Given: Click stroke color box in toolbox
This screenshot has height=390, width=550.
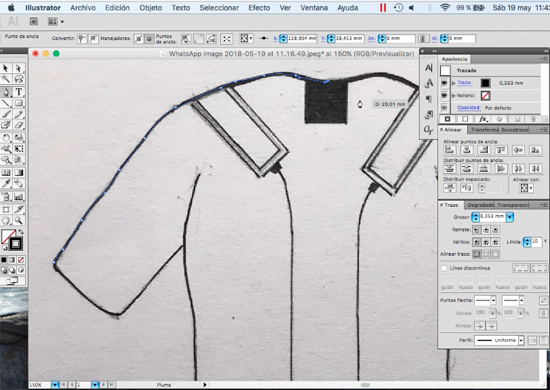Looking at the screenshot, I should [15, 244].
